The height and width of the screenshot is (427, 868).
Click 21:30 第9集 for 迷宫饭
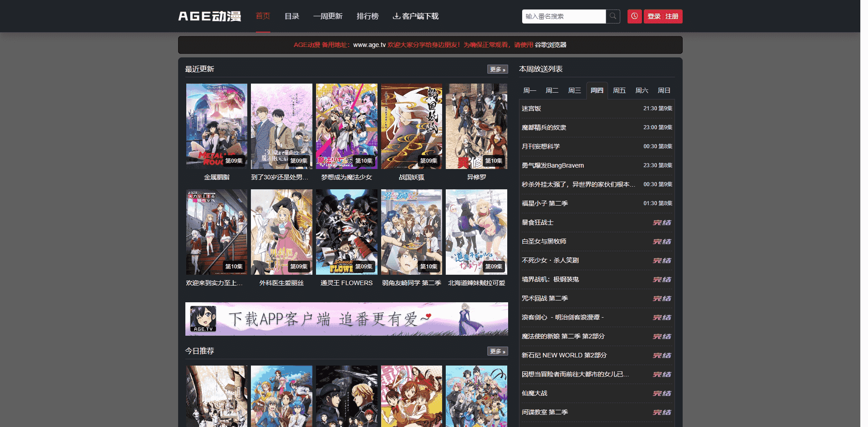(x=658, y=108)
